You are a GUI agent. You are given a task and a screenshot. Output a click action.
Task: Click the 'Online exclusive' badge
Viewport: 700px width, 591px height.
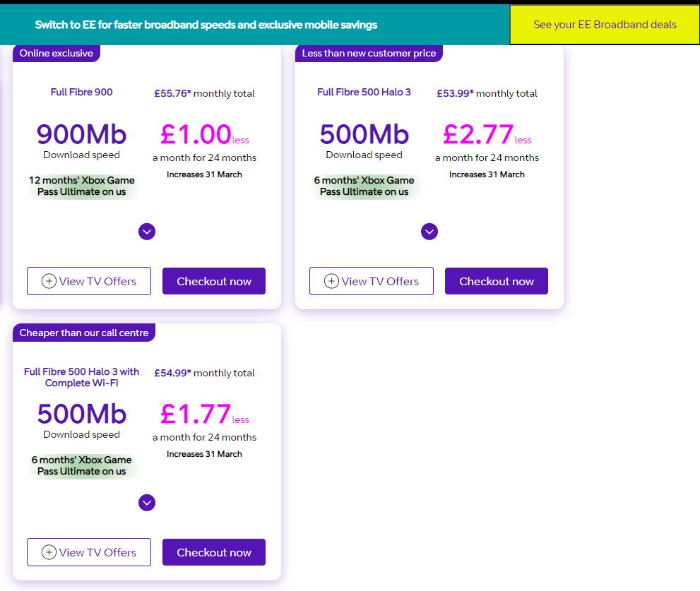tap(57, 53)
